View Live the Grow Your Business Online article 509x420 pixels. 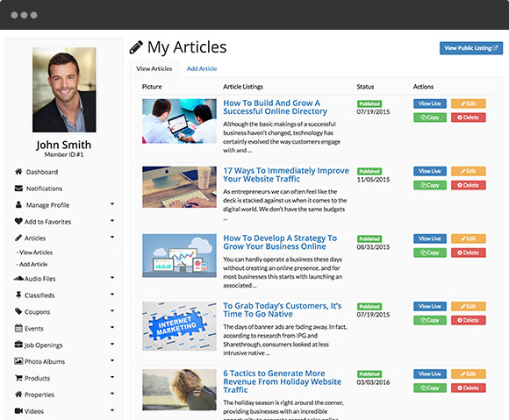[430, 238]
